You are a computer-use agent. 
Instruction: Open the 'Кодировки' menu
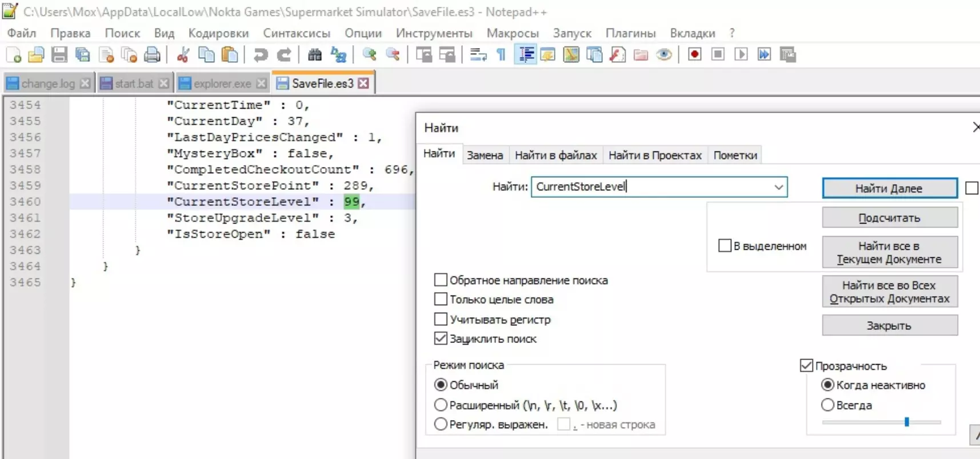[218, 33]
